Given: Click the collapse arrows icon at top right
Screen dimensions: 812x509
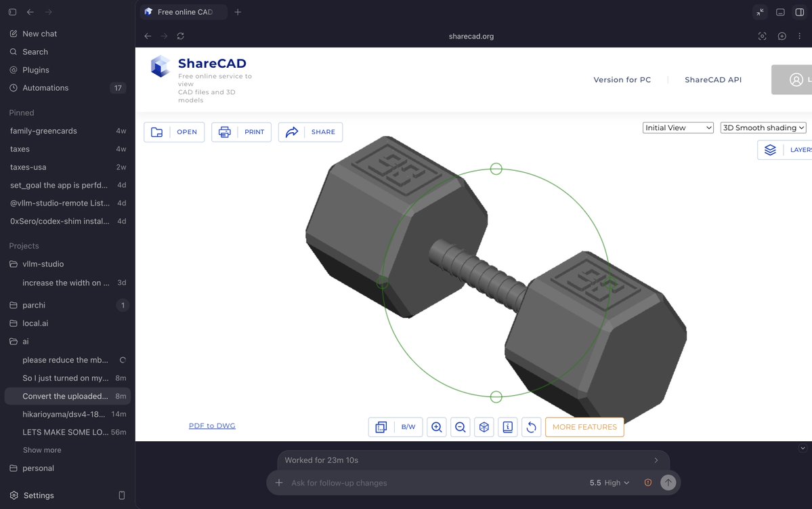Looking at the screenshot, I should tap(761, 12).
